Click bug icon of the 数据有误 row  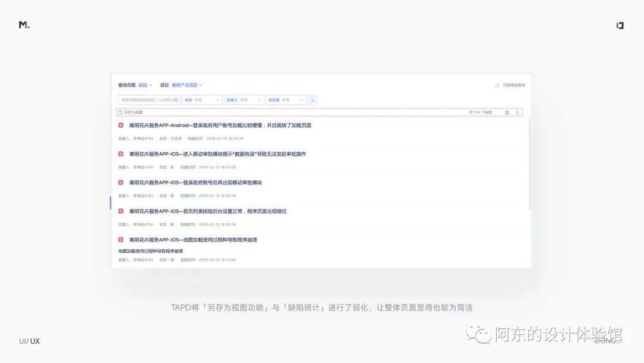(120, 154)
